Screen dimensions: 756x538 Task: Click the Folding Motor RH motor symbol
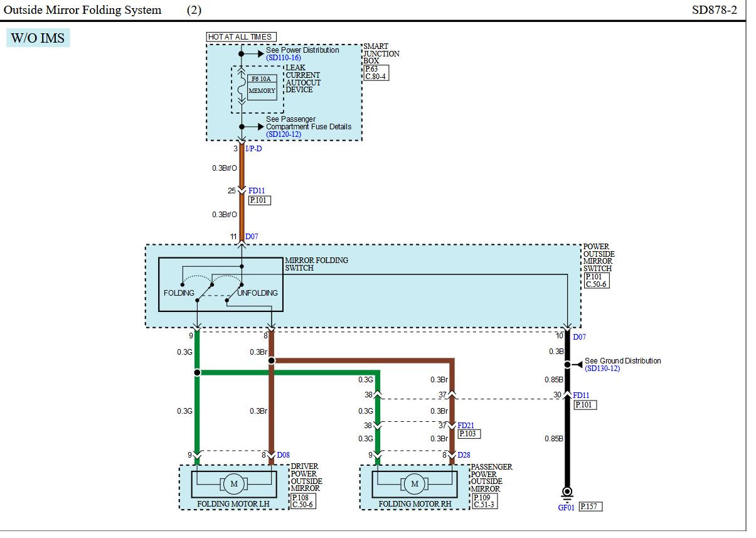[414, 483]
